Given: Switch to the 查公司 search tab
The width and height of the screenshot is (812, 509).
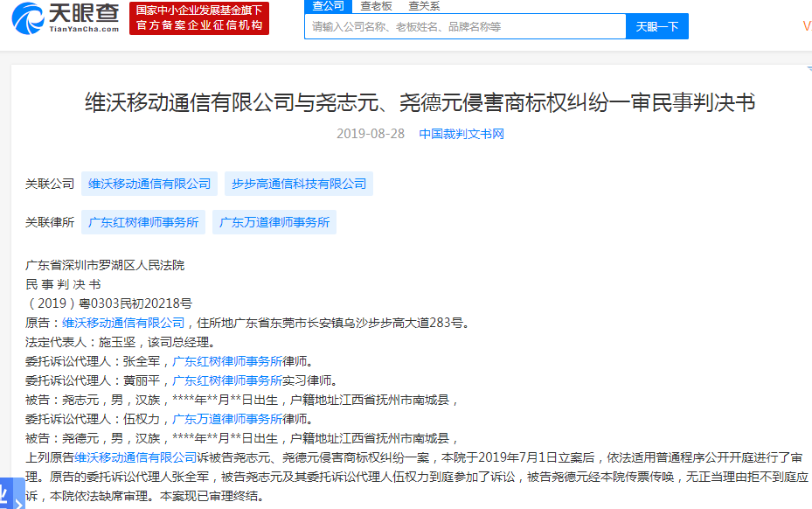Looking at the screenshot, I should point(329,6).
